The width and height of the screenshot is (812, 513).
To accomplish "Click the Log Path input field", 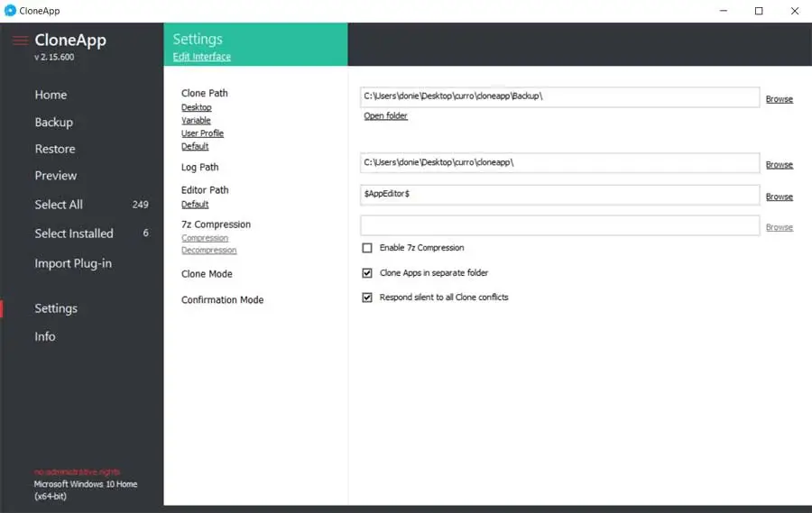I will [x=559, y=162].
